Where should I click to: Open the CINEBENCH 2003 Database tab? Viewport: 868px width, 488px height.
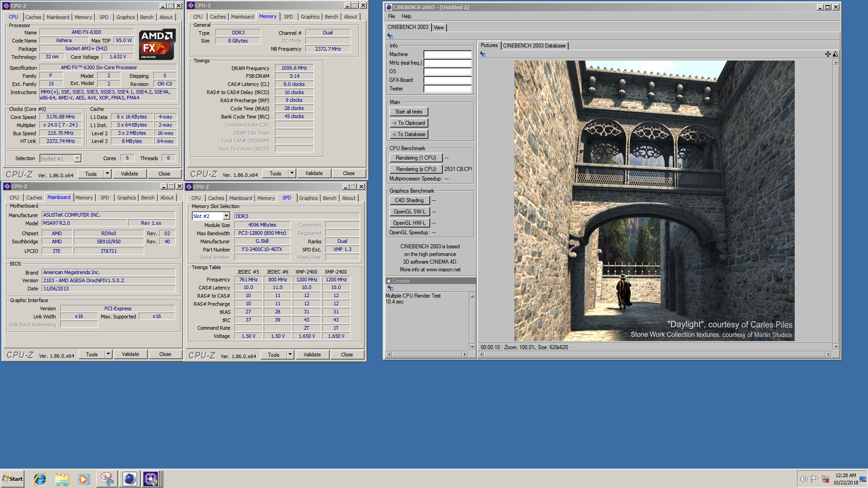pos(534,46)
